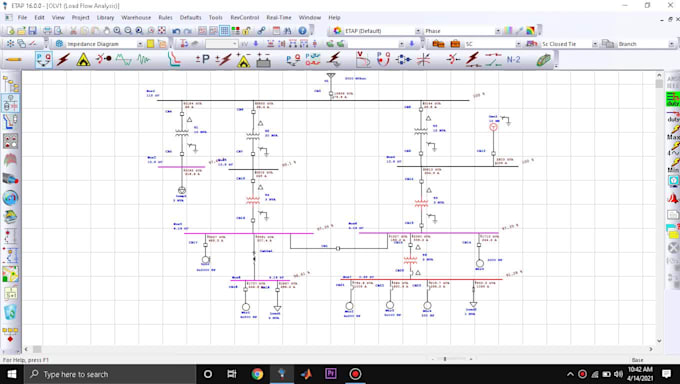The height and width of the screenshot is (384, 680).
Task: Expand the SC study case dropdown
Action: 518,44
